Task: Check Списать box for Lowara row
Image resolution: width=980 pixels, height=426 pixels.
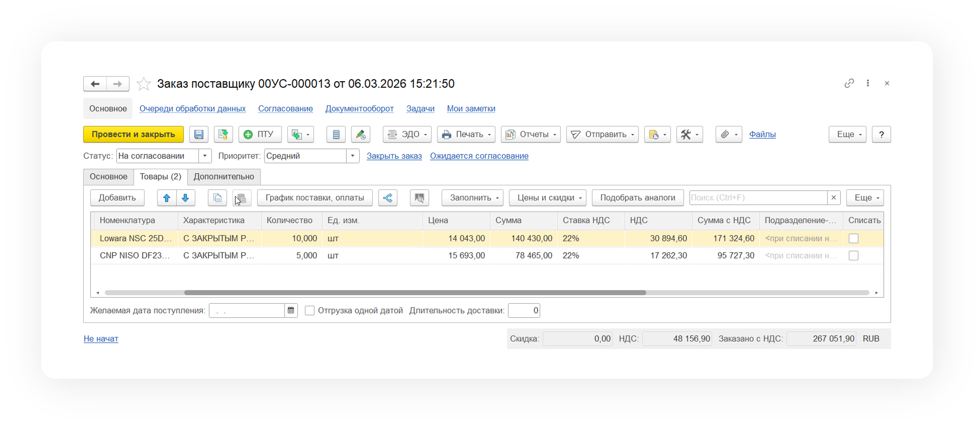Action: [853, 239]
